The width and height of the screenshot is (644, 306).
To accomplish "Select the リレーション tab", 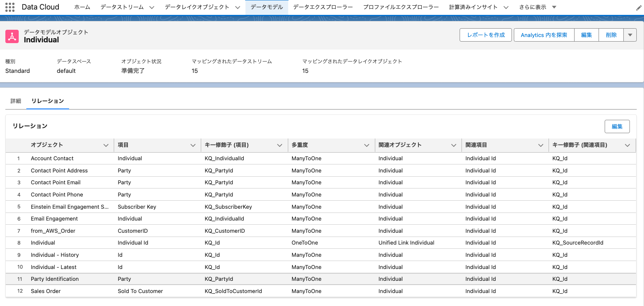I will tap(48, 101).
